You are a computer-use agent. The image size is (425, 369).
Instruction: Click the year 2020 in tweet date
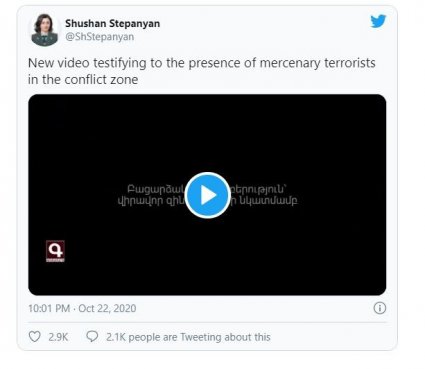click(x=125, y=308)
